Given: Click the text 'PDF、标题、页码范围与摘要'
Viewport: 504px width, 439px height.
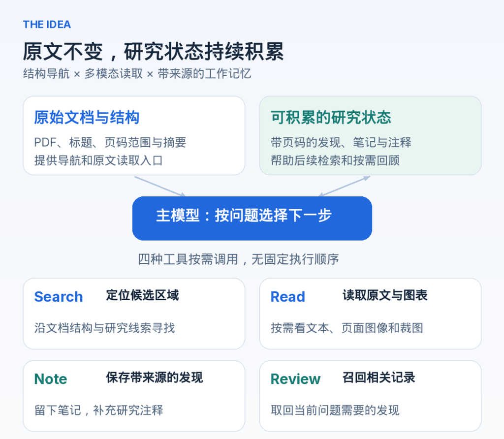Looking at the screenshot, I should click(110, 142).
